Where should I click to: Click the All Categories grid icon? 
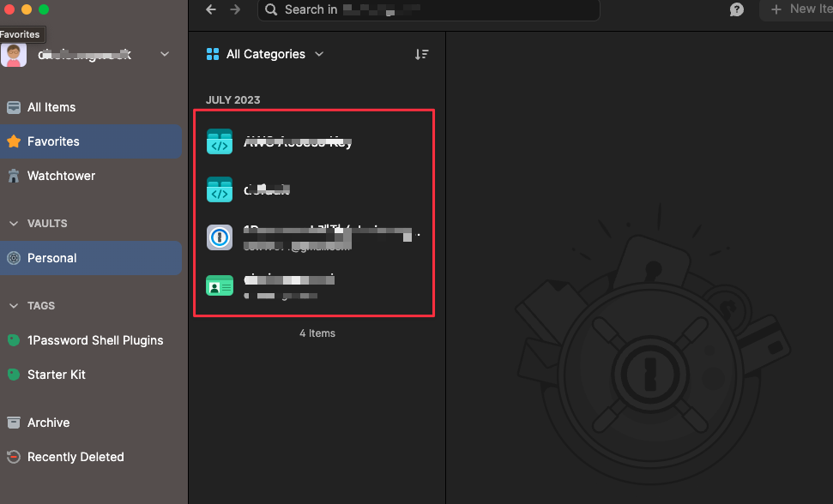click(213, 54)
